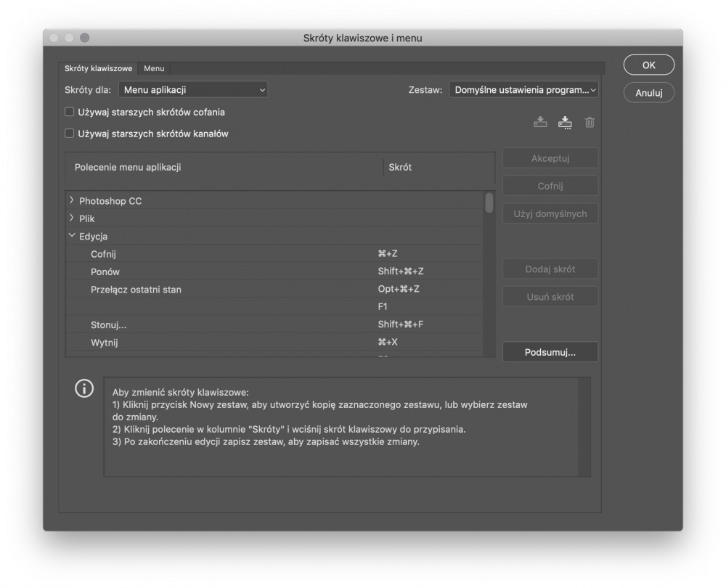The width and height of the screenshot is (726, 588).
Task: Click the F1 shortcut cell
Action: click(383, 306)
